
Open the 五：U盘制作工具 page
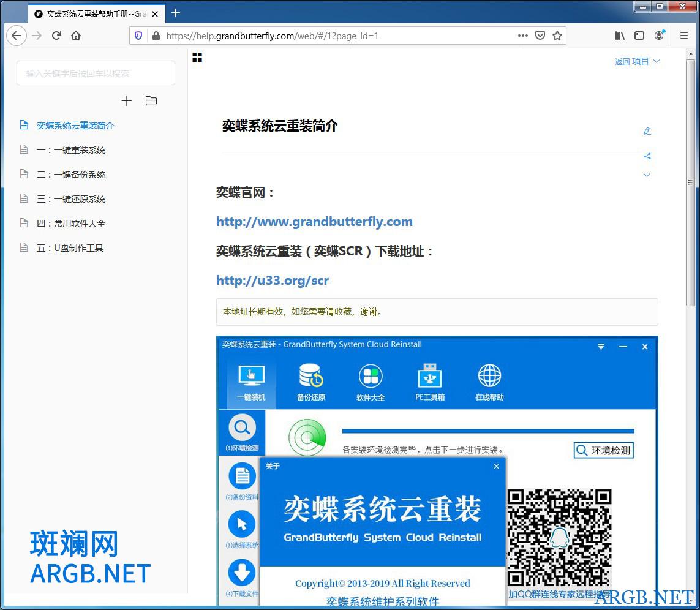pyautogui.click(x=70, y=248)
